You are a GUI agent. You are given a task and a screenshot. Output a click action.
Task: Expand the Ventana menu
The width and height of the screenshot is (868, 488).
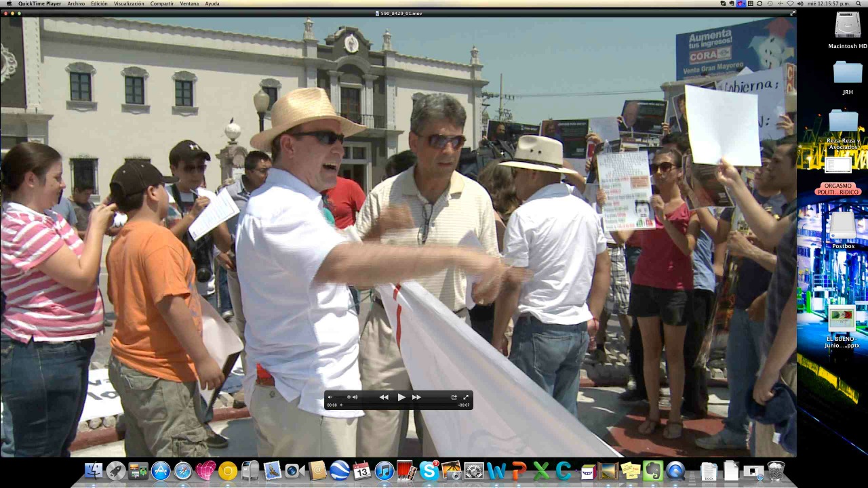click(189, 3)
